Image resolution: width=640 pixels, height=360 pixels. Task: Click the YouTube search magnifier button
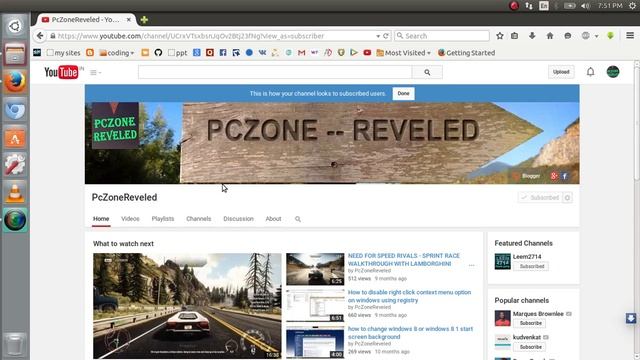(427, 72)
